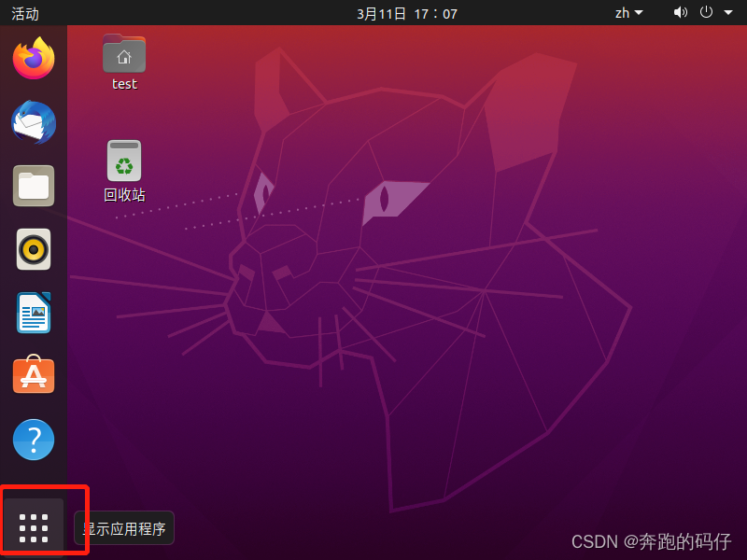Viewport: 747px width, 560px height.
Task: Open the zh input source dropdown
Action: [x=628, y=13]
